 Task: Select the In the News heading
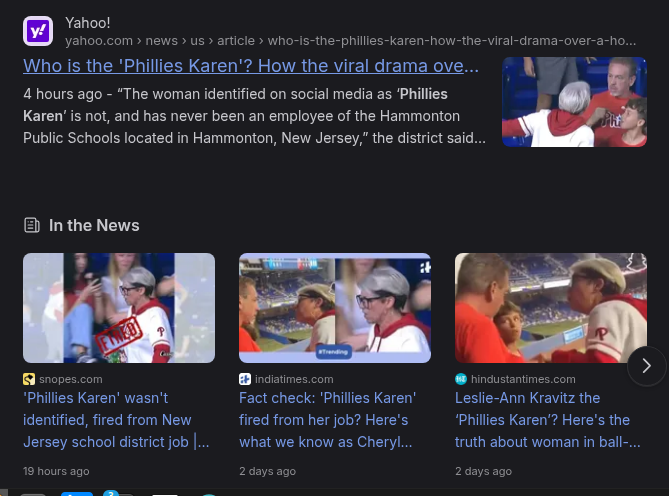click(94, 225)
